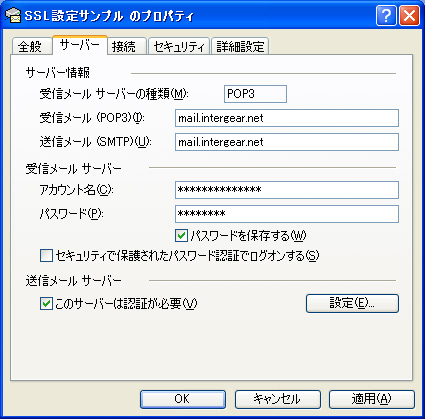This screenshot has width=425, height=419.
Task: Click the 設定(E)... button
Action: click(x=352, y=303)
